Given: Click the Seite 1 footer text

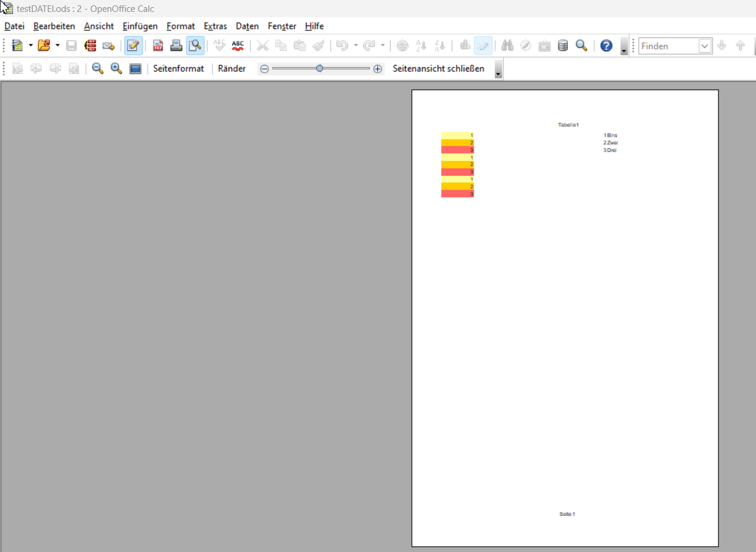Looking at the screenshot, I should (567, 514).
